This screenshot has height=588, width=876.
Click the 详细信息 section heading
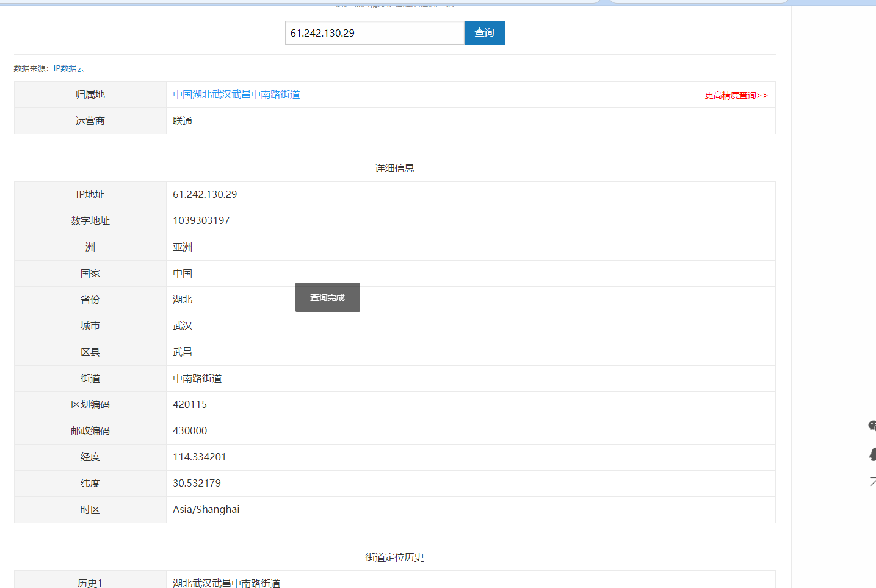(394, 168)
